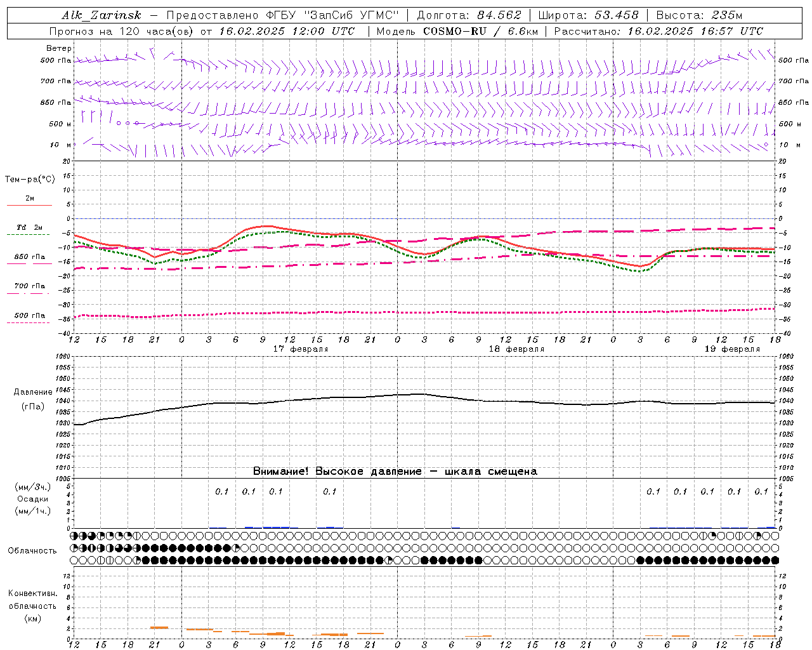Click the forecast start time 16.02.2025 12:00 UTC
The width and height of the screenshot is (812, 650).
pos(287,31)
